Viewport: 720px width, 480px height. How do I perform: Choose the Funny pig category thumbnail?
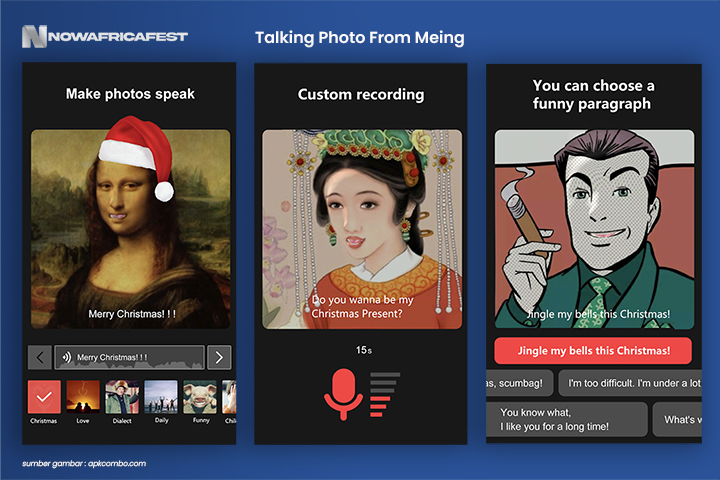(200, 397)
